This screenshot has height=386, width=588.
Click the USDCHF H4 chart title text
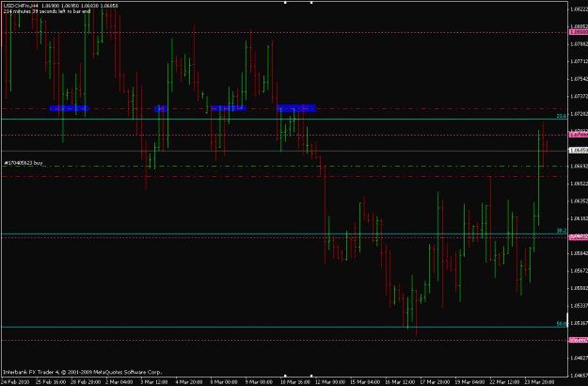tap(60, 6)
